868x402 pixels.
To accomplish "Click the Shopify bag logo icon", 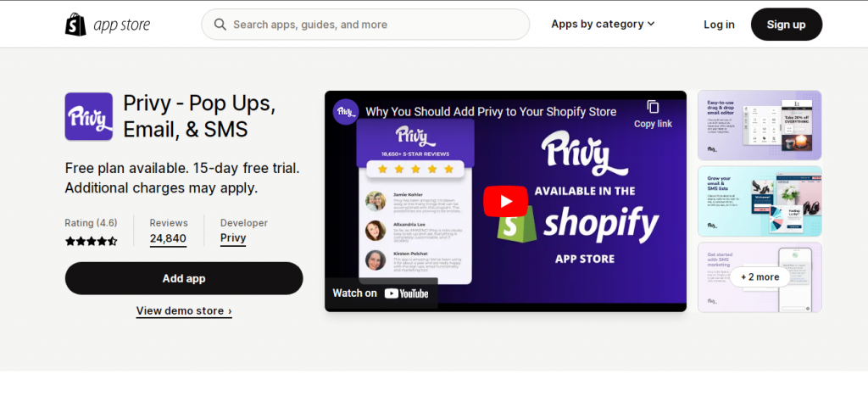I will (75, 25).
